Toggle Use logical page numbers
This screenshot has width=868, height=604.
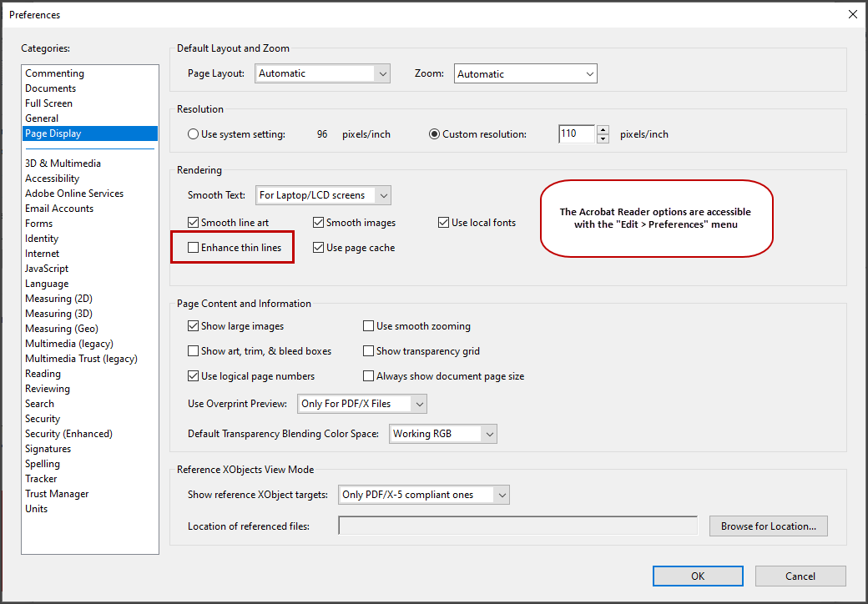(x=193, y=376)
